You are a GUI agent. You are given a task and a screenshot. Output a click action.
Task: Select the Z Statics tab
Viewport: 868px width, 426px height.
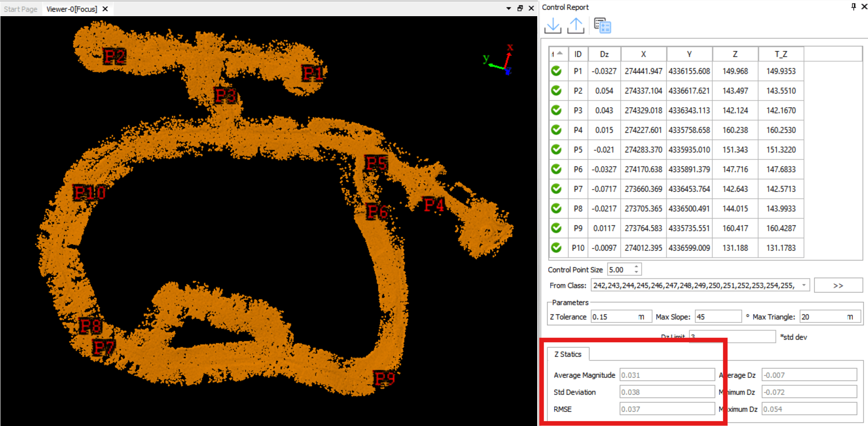coord(568,354)
